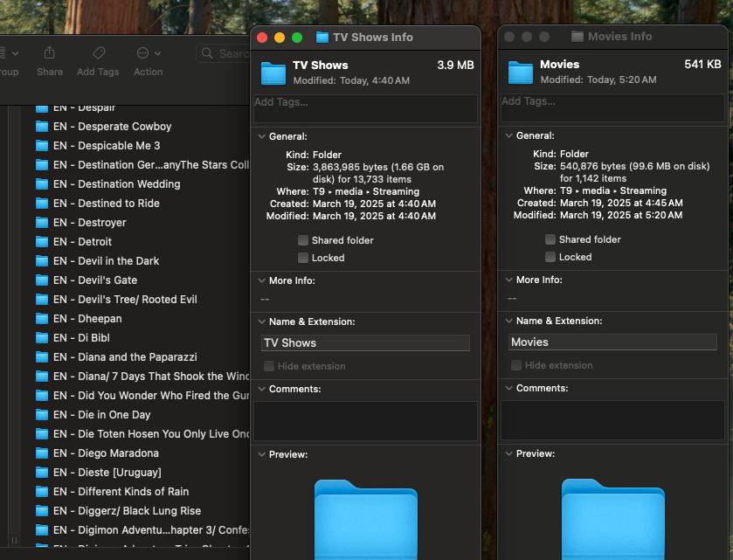733x560 pixels.
Task: Click the Share toolbar icon in Finder
Action: 50,53
